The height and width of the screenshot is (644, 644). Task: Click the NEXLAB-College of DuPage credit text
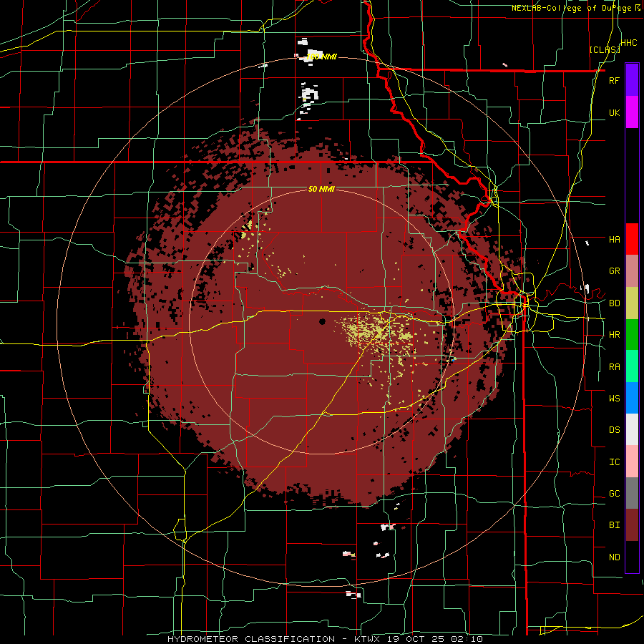[x=572, y=8]
